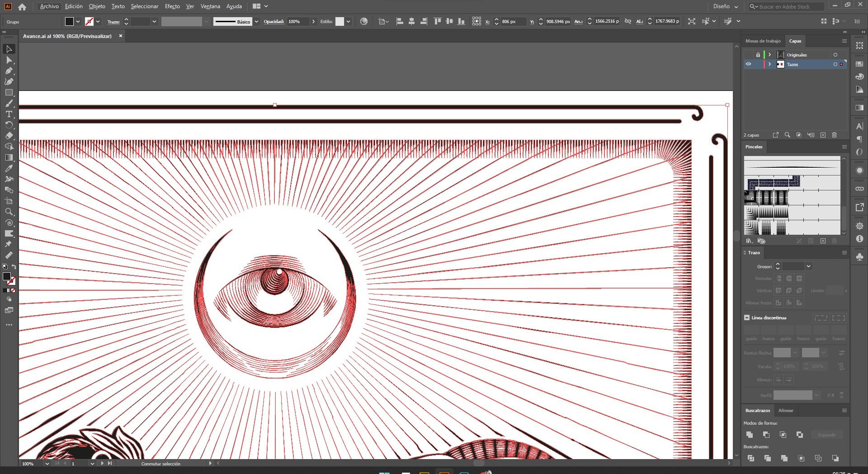Select the Pen tool

[9, 71]
